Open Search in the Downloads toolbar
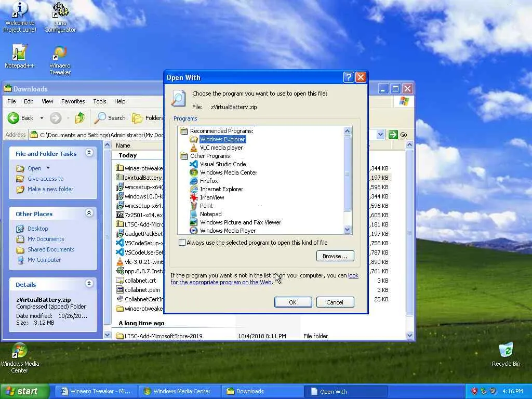Viewport: 532px width, 399px height. tap(110, 118)
